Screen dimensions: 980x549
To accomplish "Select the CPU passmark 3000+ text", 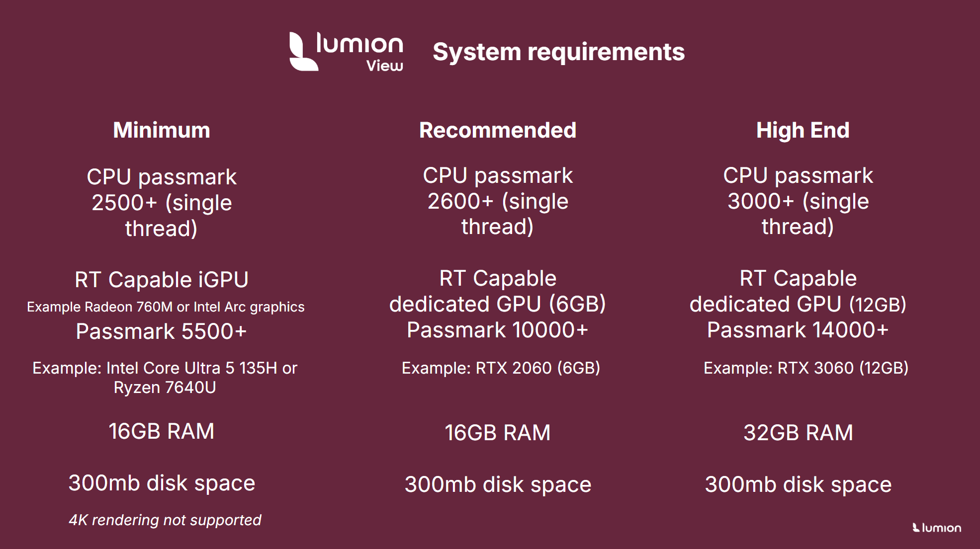I will pyautogui.click(x=798, y=201).
